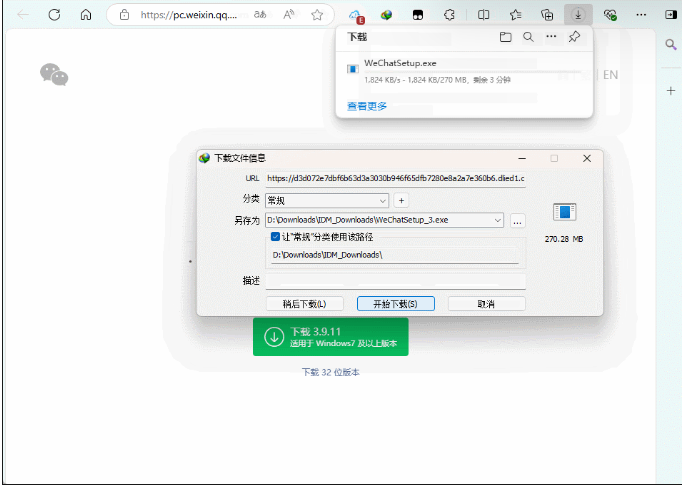The width and height of the screenshot is (682, 490).
Task: View site information lock icon
Action: pos(124,15)
